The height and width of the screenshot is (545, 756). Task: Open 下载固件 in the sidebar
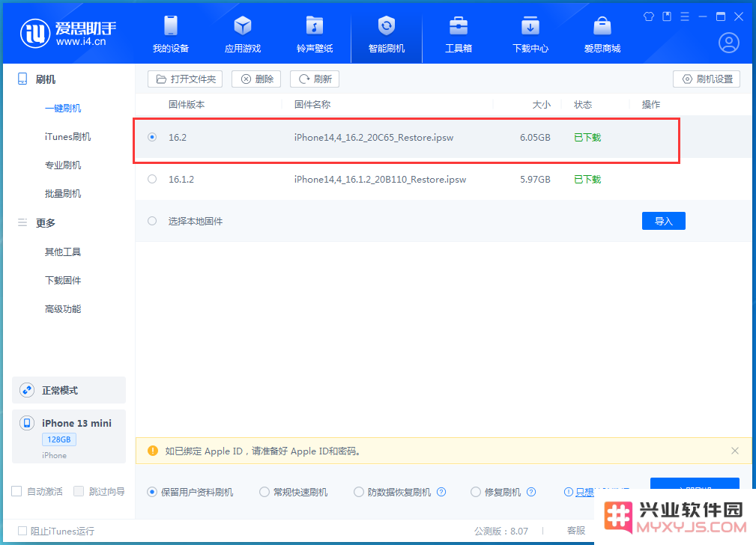[63, 280]
